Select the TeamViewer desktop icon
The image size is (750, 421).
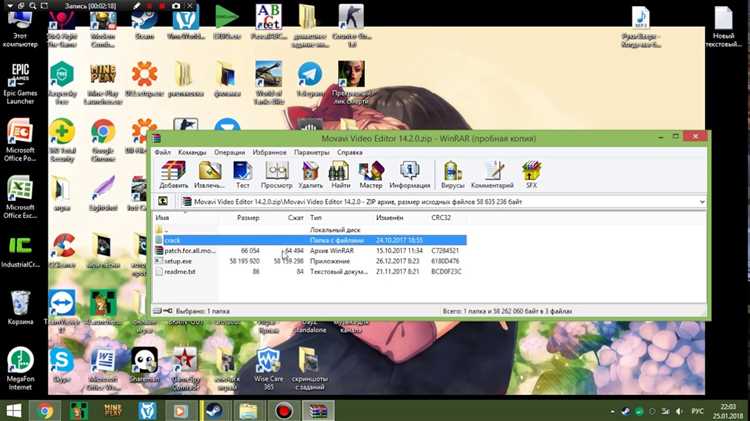(x=62, y=311)
